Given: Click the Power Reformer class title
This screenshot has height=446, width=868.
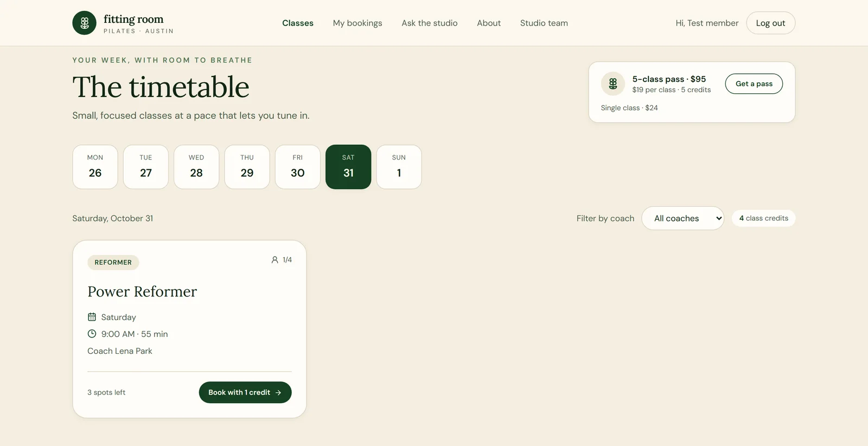Looking at the screenshot, I should pos(142,291).
